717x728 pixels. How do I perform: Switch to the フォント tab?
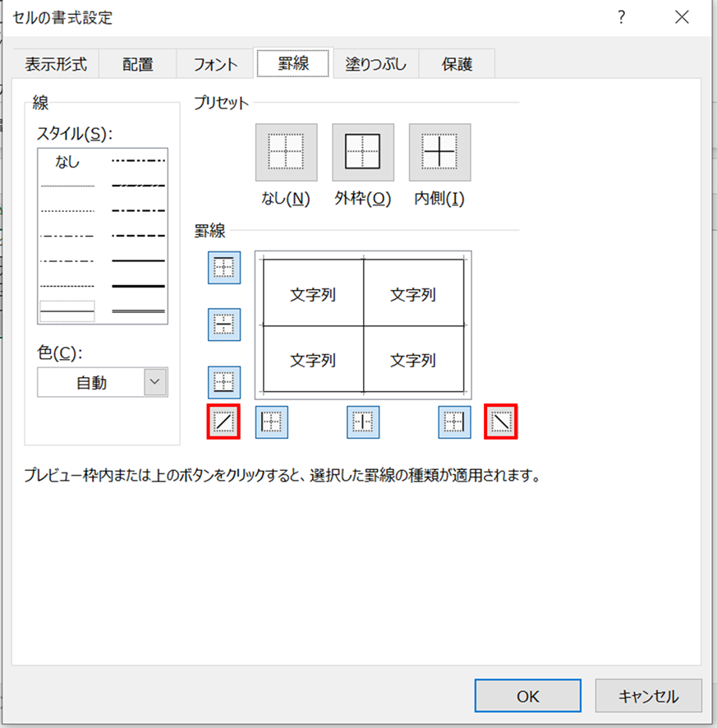tap(215, 64)
